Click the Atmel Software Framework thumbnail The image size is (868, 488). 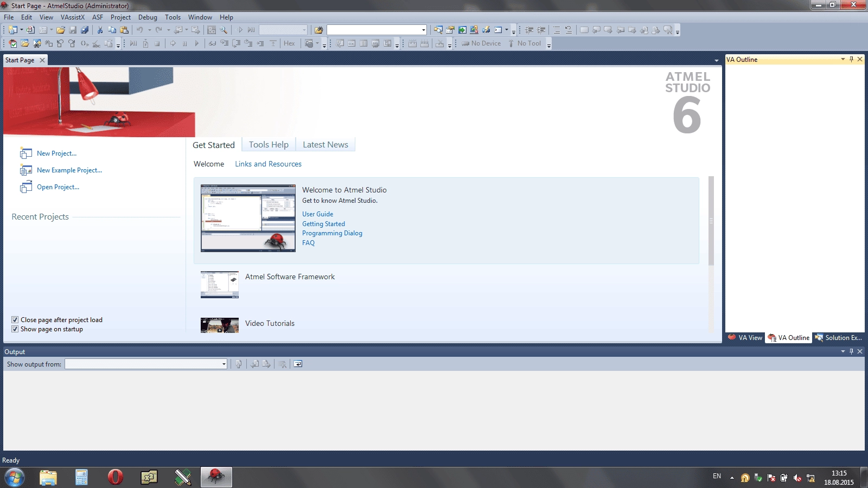pos(220,285)
